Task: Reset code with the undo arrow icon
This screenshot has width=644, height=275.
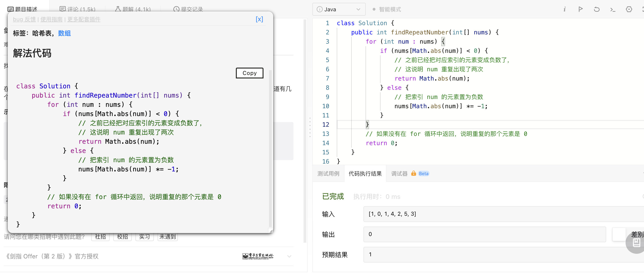Action: coord(597,9)
